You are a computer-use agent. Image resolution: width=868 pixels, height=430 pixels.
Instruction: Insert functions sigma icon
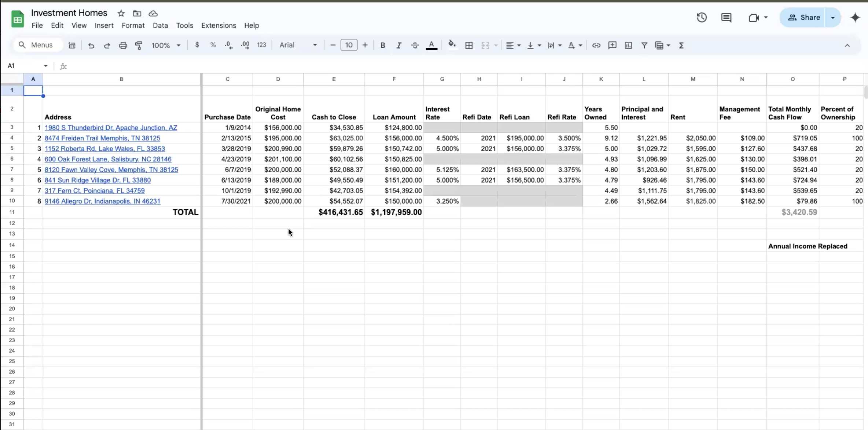[x=681, y=45]
